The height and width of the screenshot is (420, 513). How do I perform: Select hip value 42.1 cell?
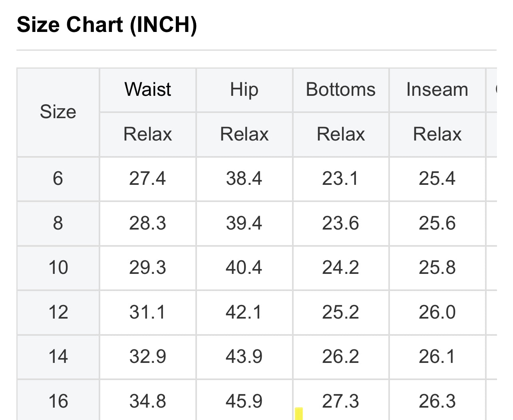(x=244, y=312)
